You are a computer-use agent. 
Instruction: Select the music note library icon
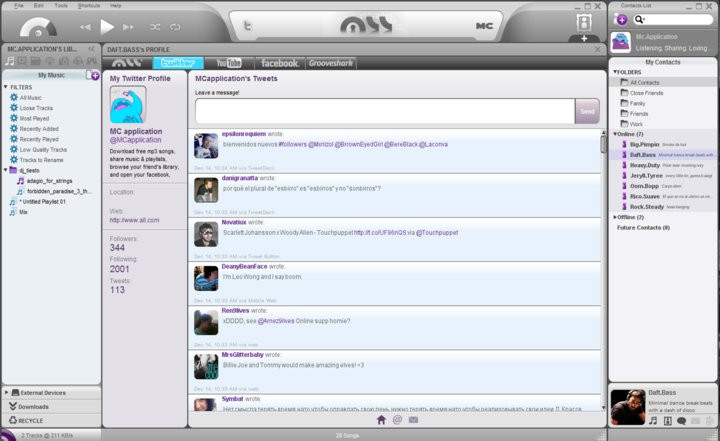coord(10,61)
